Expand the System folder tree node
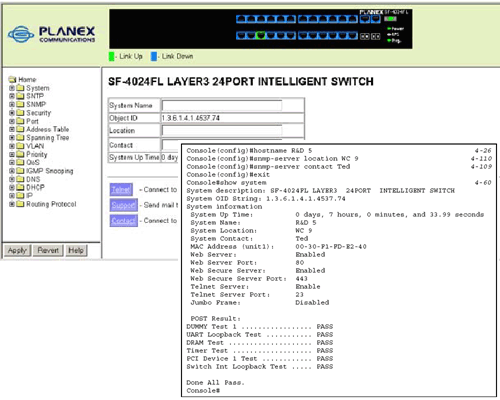Image resolution: width=500 pixels, height=400 pixels. click(x=12, y=88)
